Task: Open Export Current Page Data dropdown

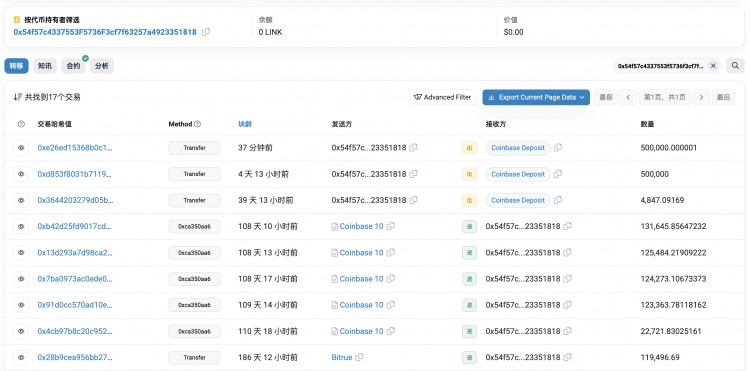Action: pyautogui.click(x=536, y=97)
